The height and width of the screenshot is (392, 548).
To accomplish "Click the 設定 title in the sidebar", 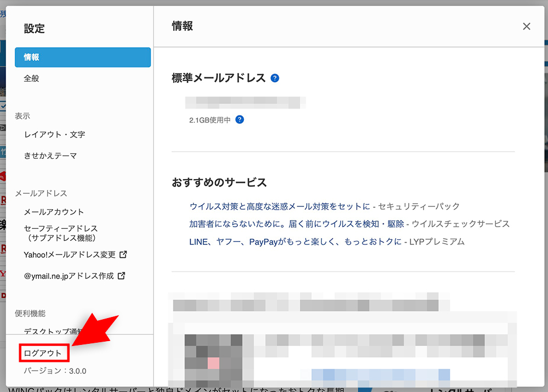I will point(34,28).
